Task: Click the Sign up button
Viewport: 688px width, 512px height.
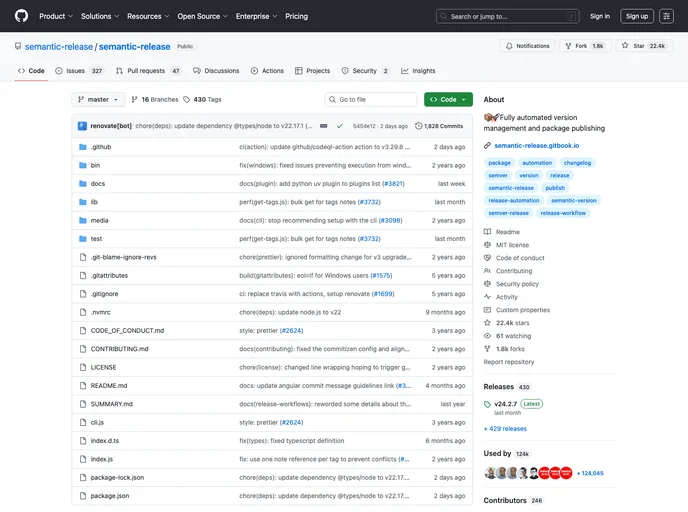Action: pyautogui.click(x=637, y=16)
